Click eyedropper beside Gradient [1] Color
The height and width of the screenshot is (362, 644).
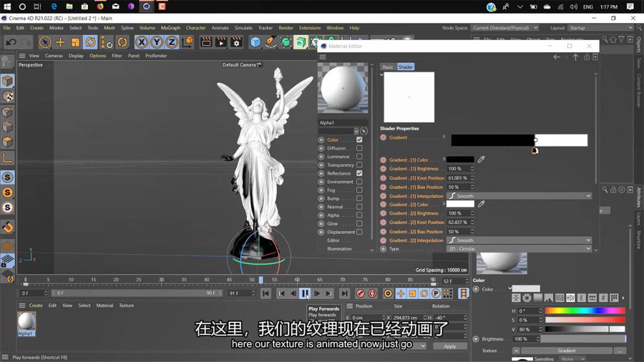pos(481,159)
